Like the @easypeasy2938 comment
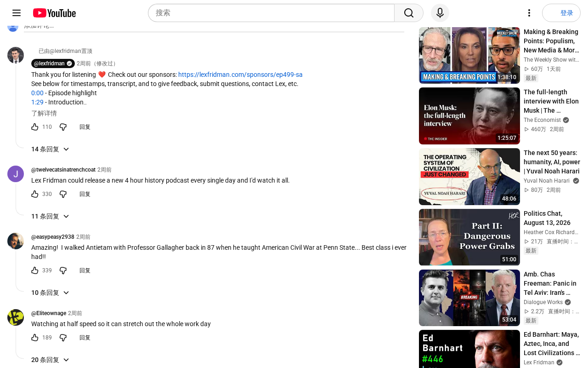 pos(35,270)
